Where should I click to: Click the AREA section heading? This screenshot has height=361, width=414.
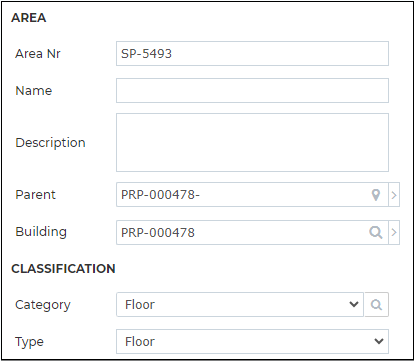(x=29, y=18)
